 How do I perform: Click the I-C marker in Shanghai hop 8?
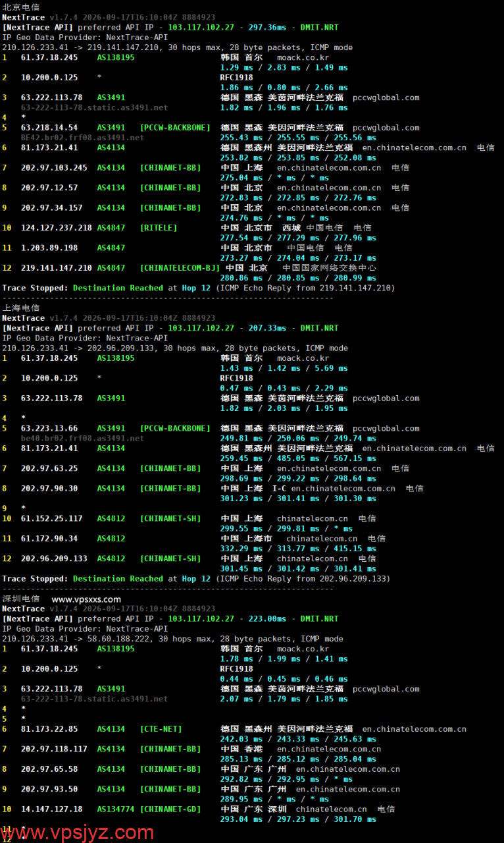pos(279,488)
